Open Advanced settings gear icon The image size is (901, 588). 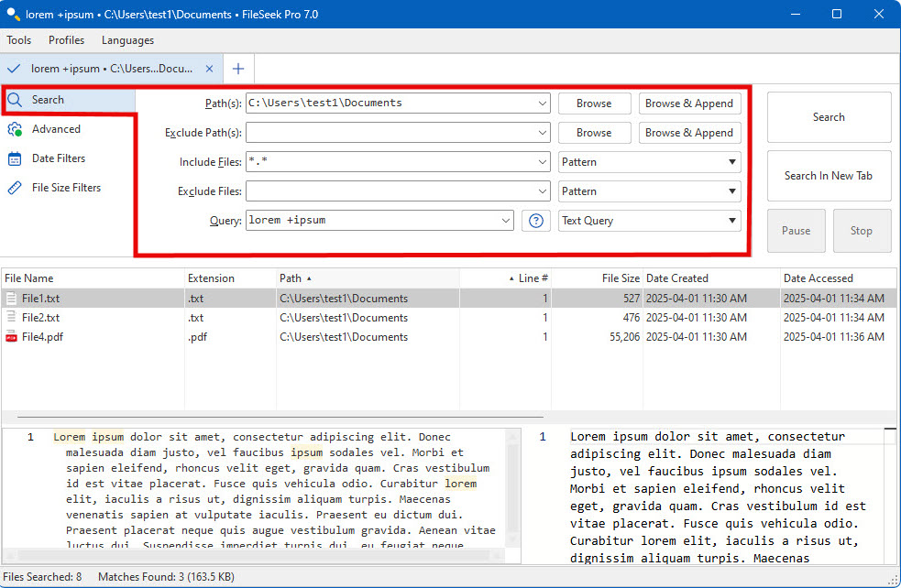[15, 129]
